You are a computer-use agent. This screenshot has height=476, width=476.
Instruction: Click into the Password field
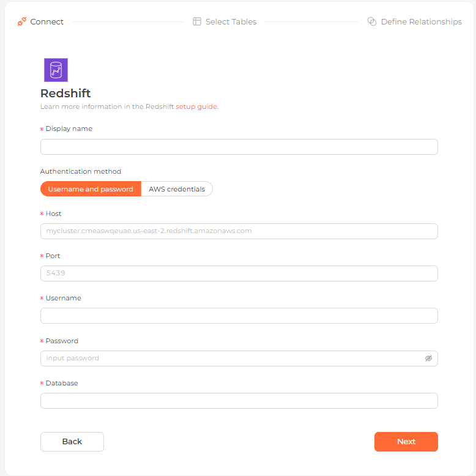pyautogui.click(x=239, y=359)
